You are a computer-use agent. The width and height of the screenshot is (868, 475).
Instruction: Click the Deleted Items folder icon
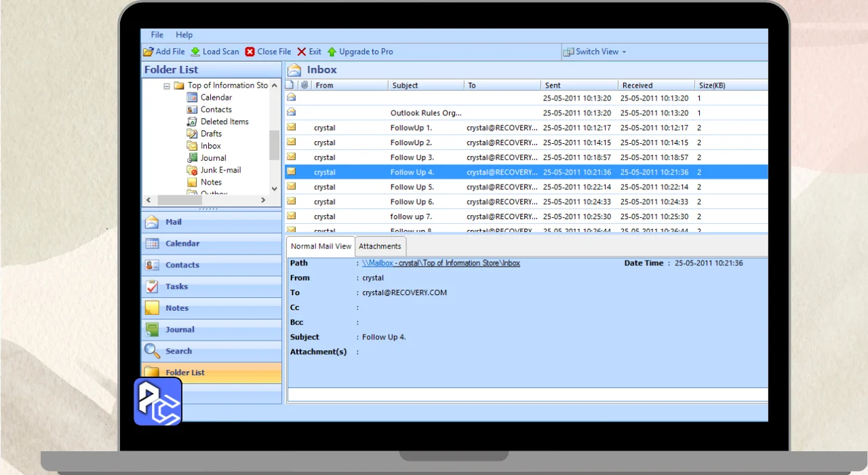(192, 122)
